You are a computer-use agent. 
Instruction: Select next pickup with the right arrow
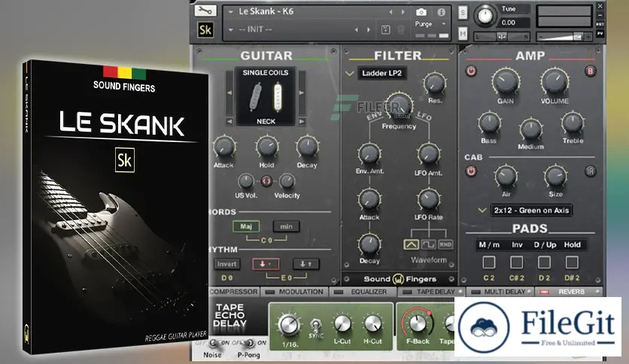point(302,93)
